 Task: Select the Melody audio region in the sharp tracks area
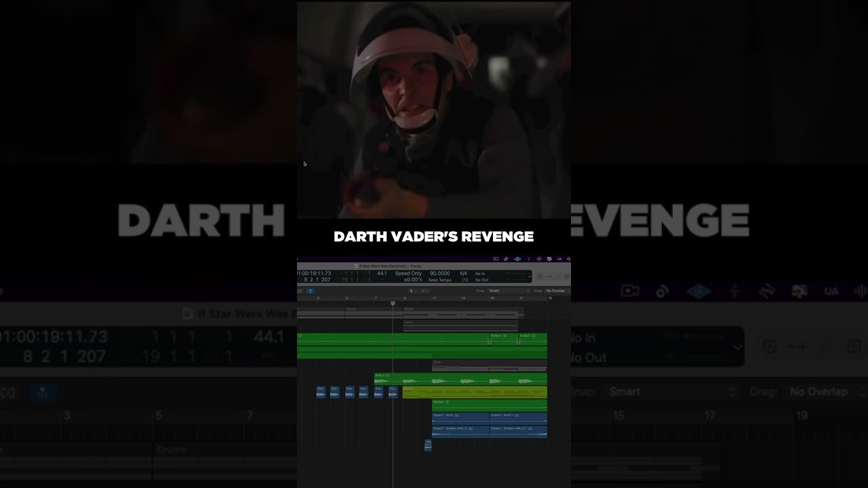490,405
